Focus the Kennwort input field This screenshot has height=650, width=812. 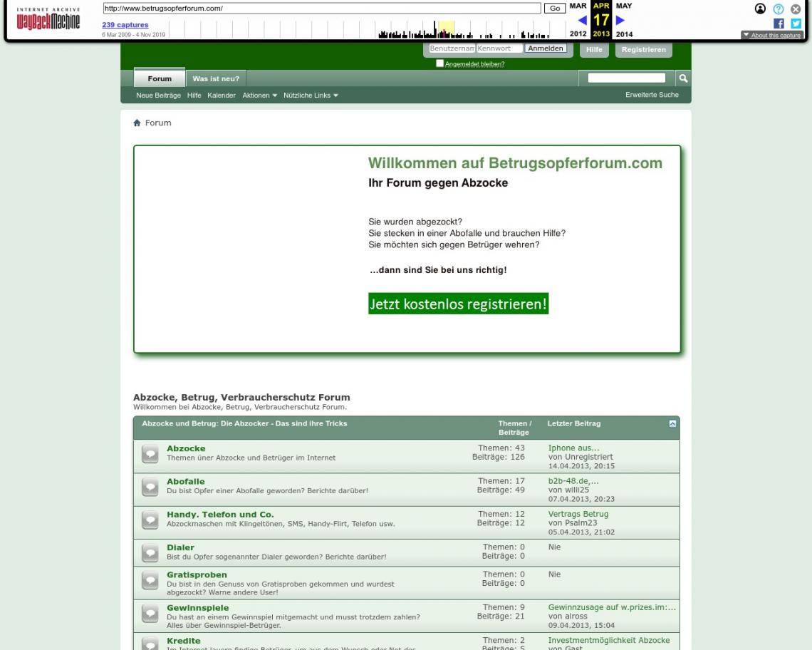499,48
